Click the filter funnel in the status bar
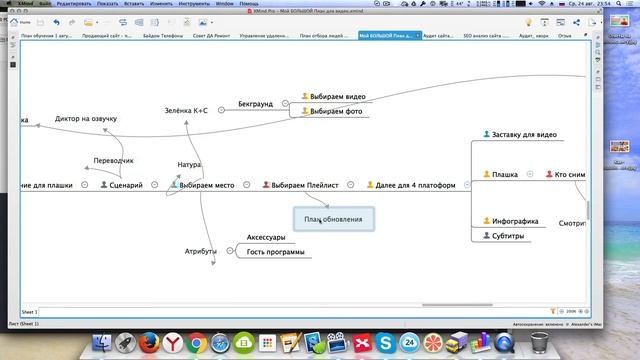The width and height of the screenshot is (640, 360). tap(553, 311)
